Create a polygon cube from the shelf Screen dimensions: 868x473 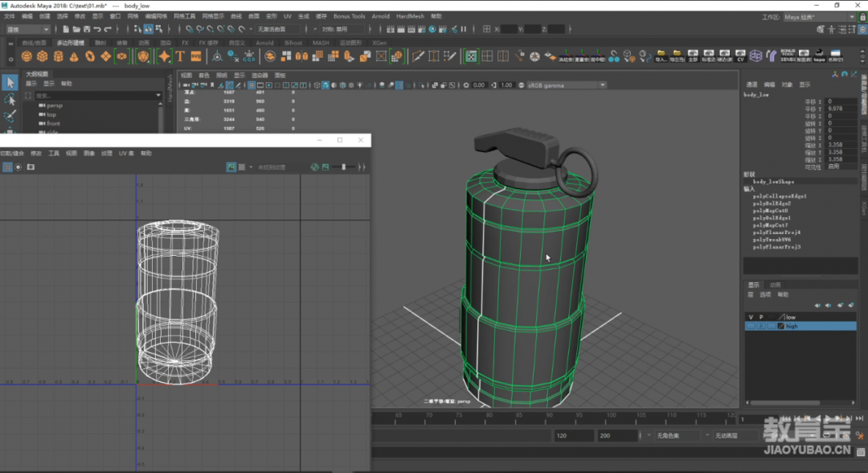click(x=42, y=56)
